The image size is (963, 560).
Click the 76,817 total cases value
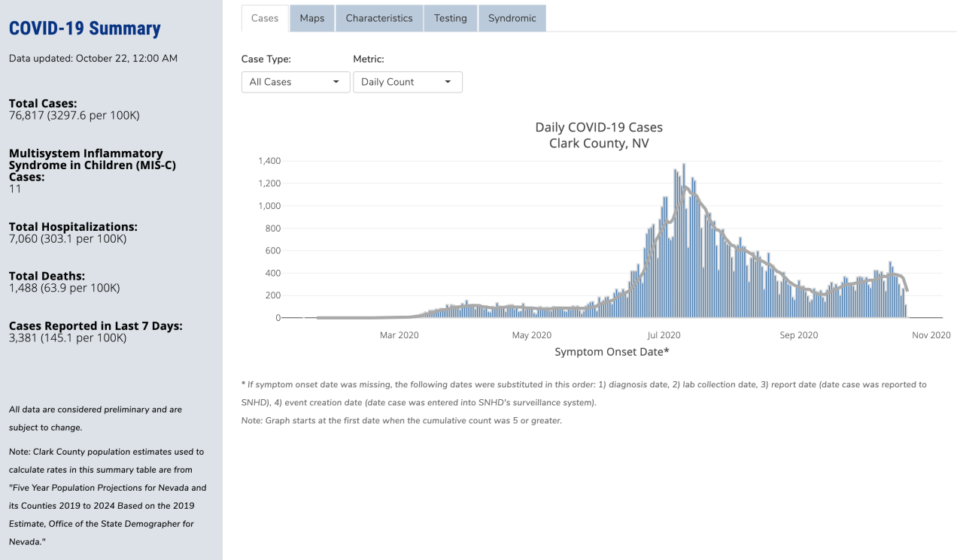74,116
